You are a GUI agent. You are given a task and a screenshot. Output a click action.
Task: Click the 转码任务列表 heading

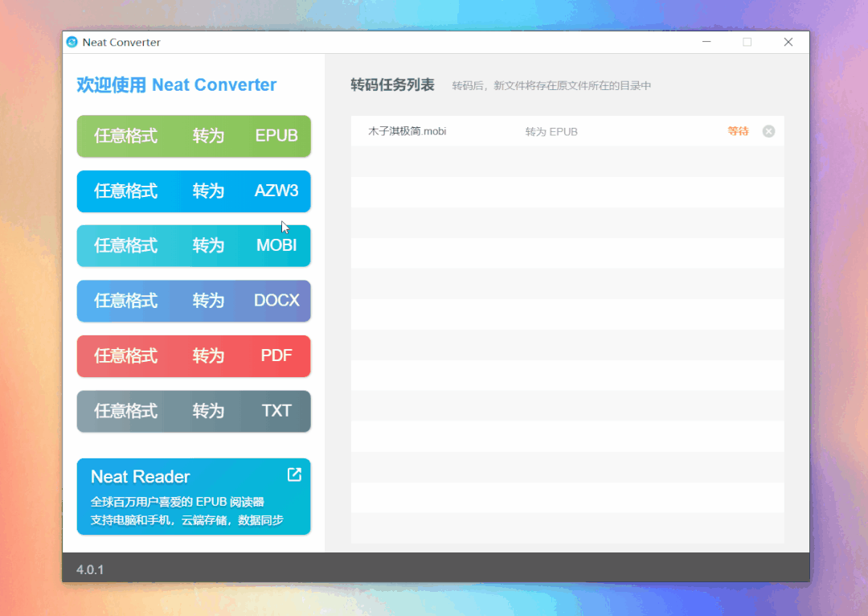392,84
